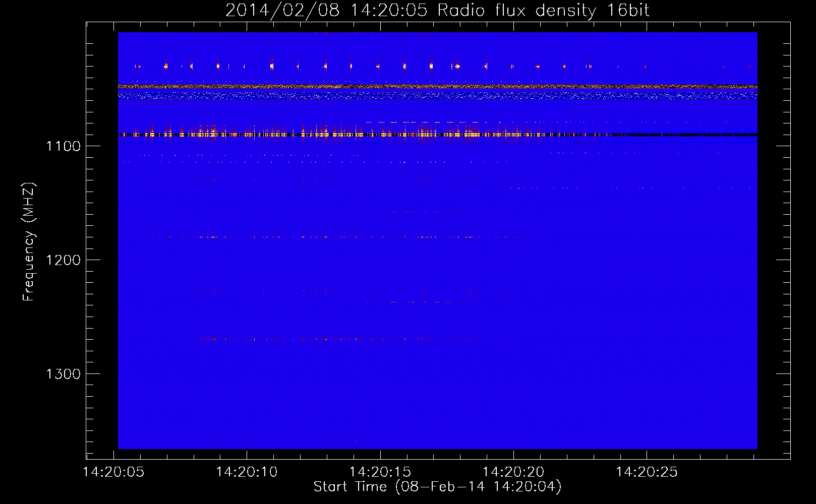Click the 14:20:15 time tick label
The height and width of the screenshot is (504, 816).
point(380,472)
